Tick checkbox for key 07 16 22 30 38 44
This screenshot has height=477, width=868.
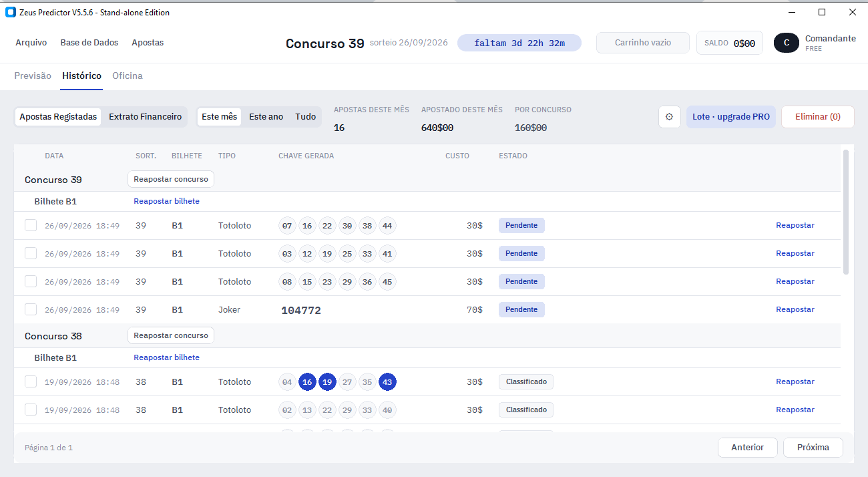click(x=31, y=225)
